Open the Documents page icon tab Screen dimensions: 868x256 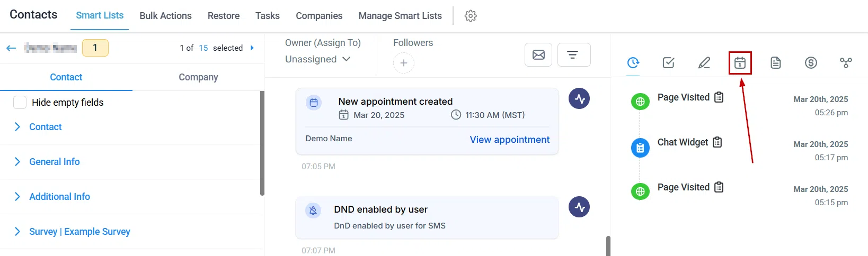pyautogui.click(x=776, y=63)
